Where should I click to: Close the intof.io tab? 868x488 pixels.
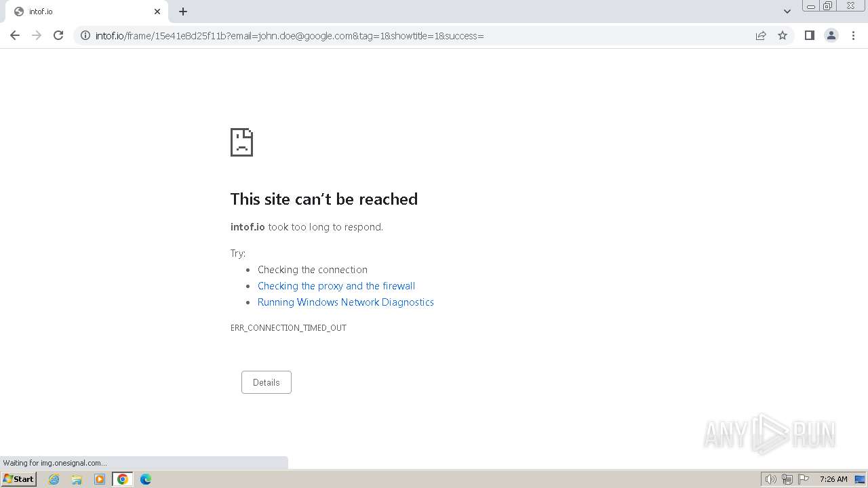pos(157,12)
